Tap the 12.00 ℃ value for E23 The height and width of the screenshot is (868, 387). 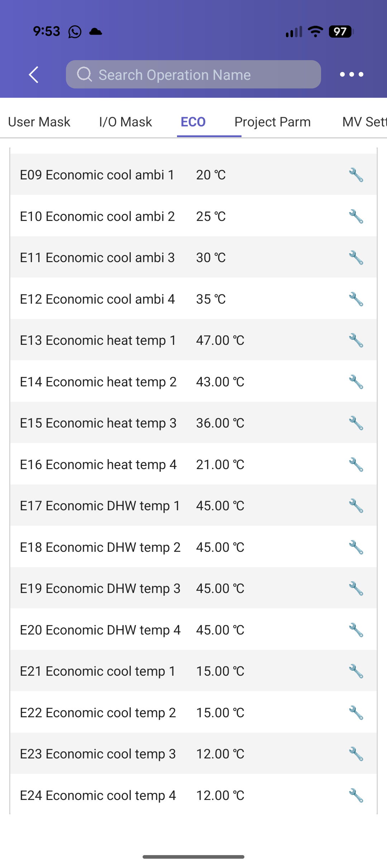[220, 754]
